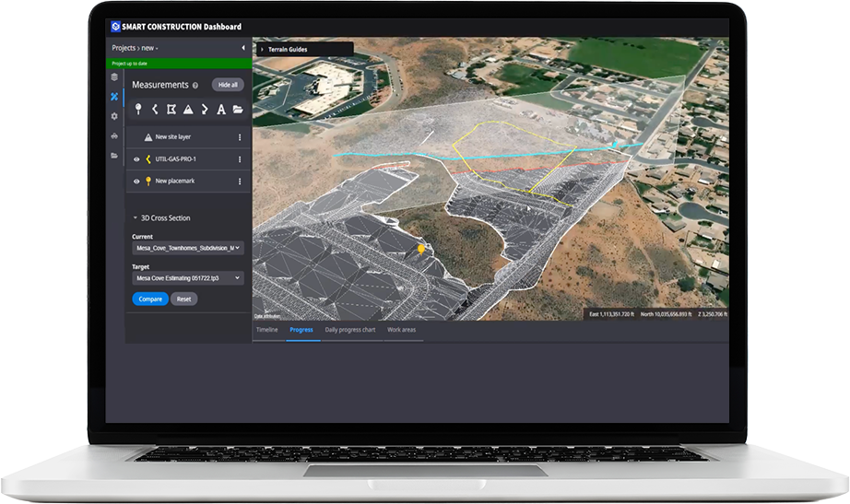Select the placemark pin tool

(138, 109)
